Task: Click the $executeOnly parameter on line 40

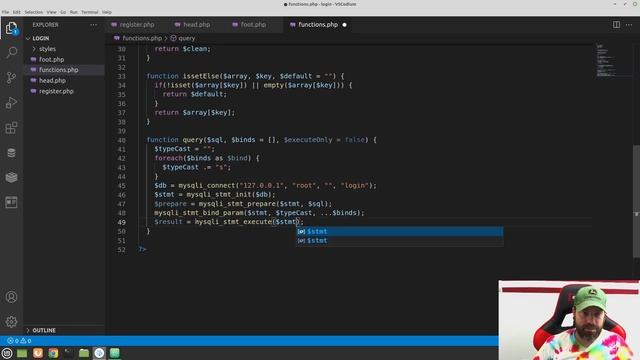Action: (x=308, y=140)
